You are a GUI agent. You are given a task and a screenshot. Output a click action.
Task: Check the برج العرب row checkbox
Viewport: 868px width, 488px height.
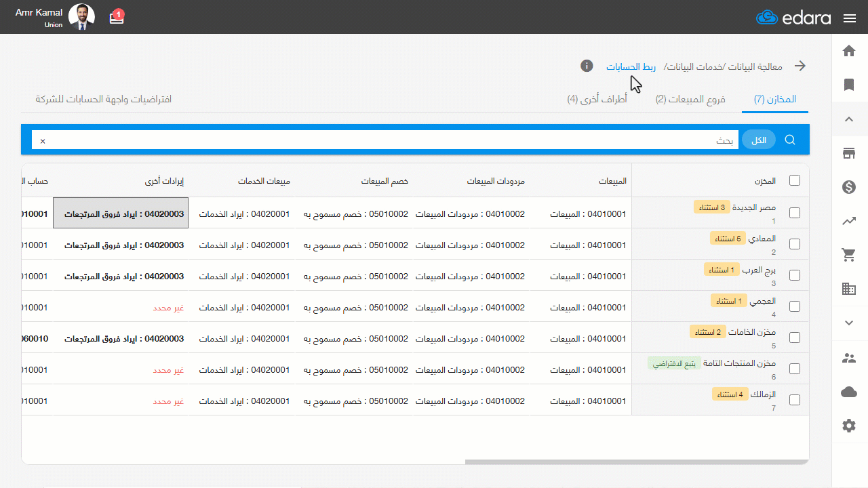[x=795, y=275]
